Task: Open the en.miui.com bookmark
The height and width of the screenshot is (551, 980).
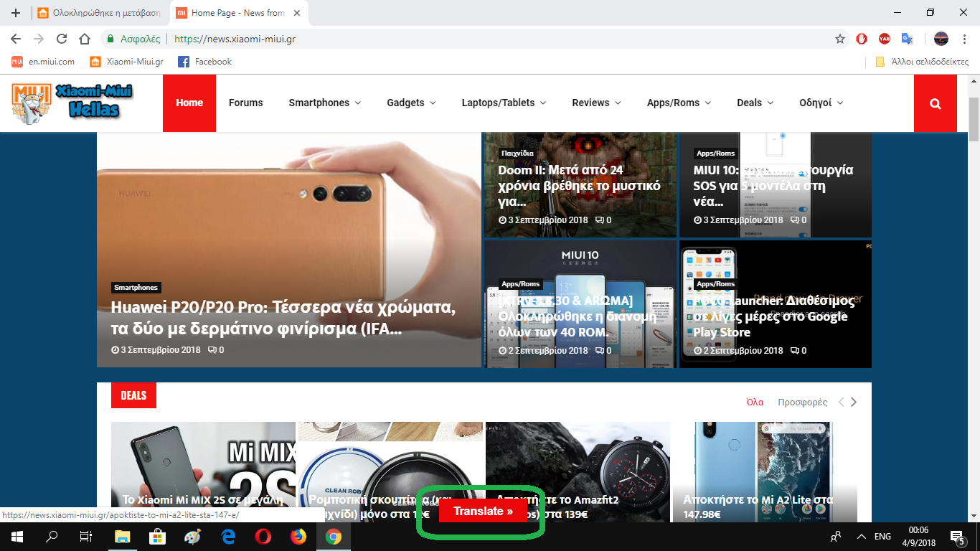Action: (x=43, y=62)
